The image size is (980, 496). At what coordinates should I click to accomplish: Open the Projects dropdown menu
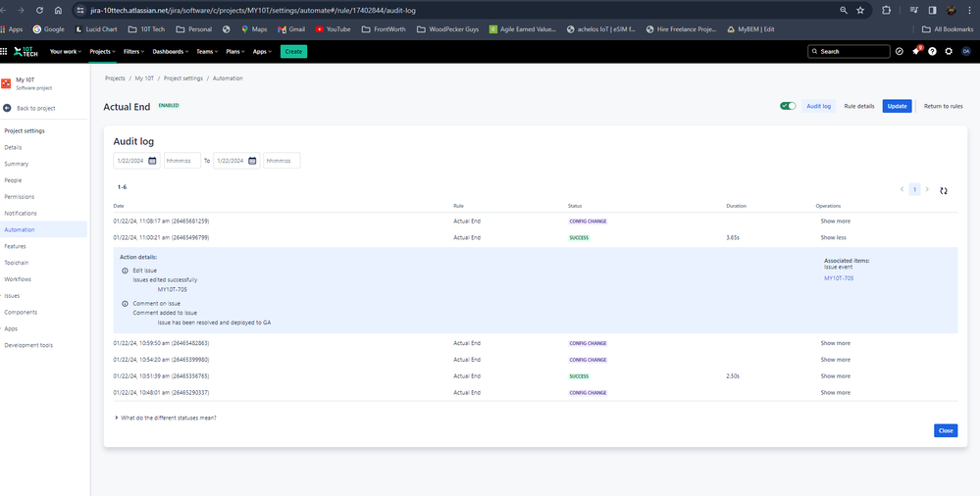point(102,51)
